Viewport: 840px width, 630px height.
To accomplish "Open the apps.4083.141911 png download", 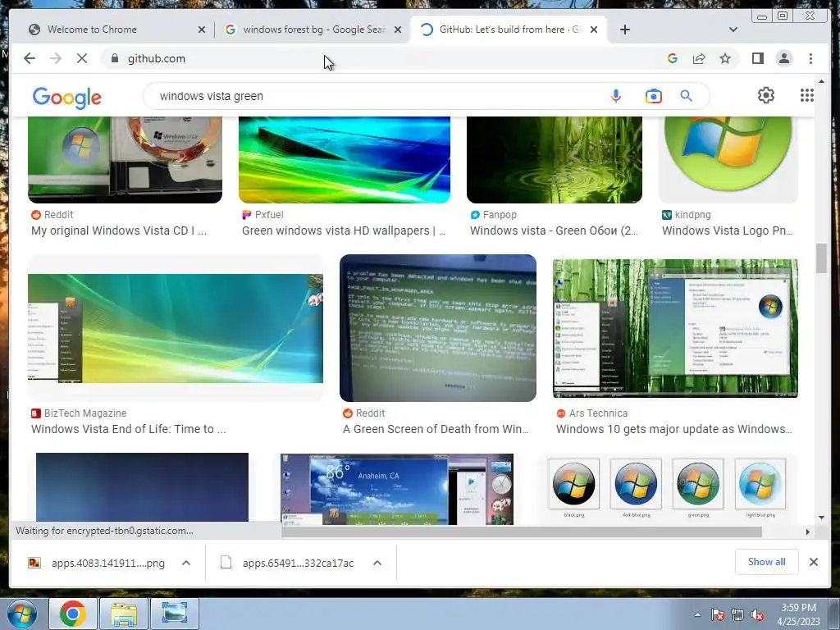I will point(97,563).
